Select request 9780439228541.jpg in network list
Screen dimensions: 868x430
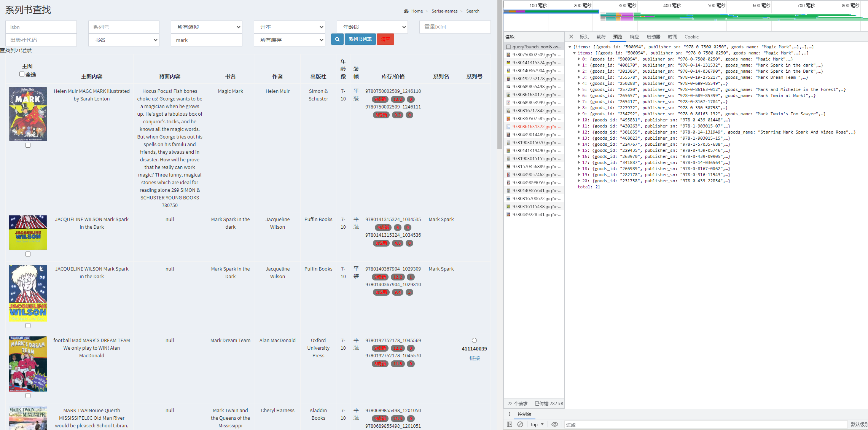tap(534, 215)
